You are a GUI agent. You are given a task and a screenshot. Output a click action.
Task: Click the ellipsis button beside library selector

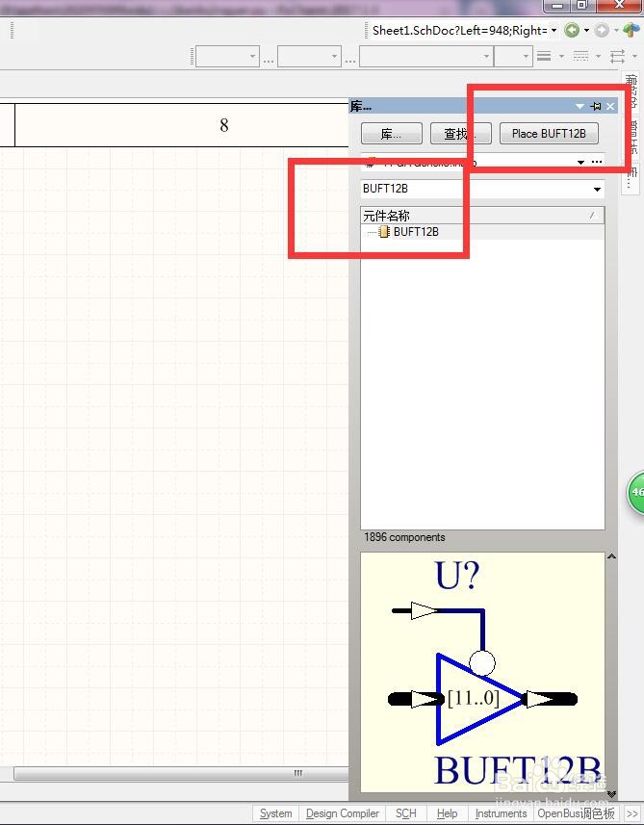click(x=596, y=162)
